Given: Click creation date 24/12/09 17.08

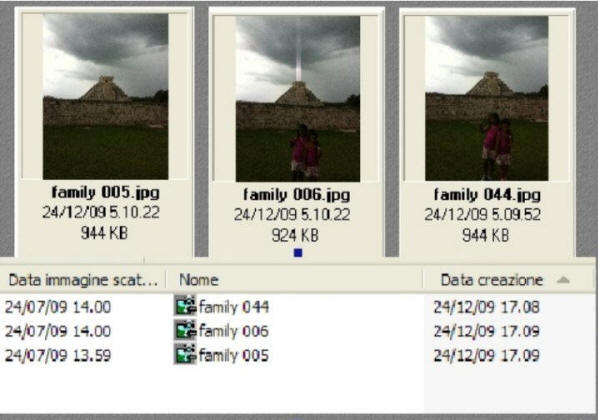Looking at the screenshot, I should coord(487,307).
